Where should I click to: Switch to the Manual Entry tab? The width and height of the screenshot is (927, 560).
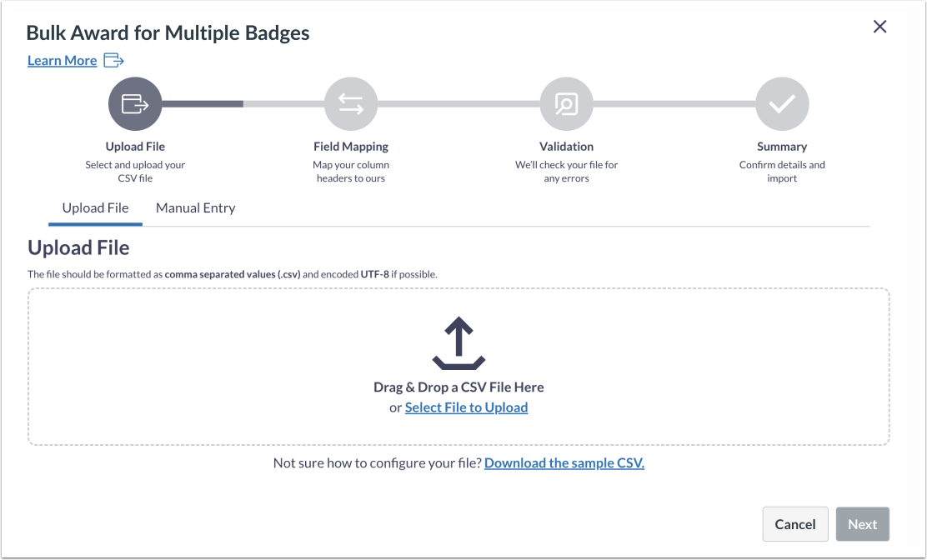point(195,207)
